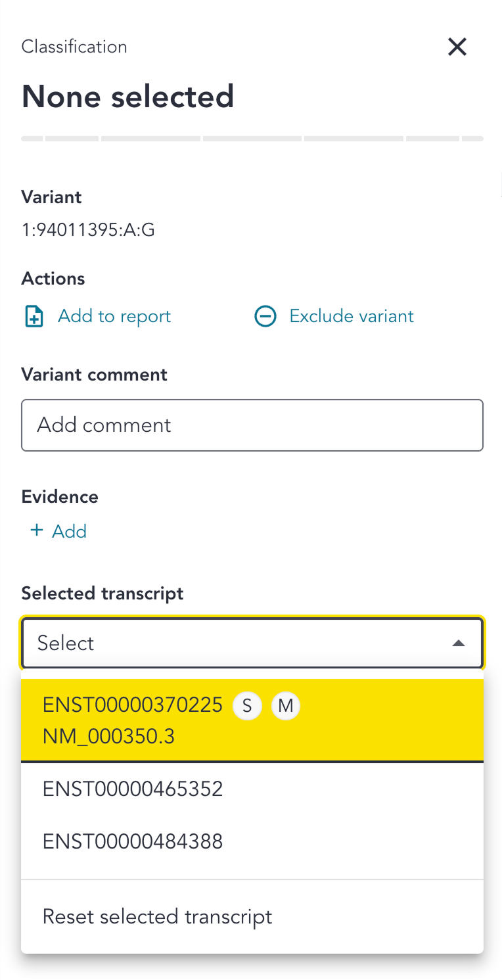The height and width of the screenshot is (980, 502).
Task: Click the Exclude variant minus-circle icon
Action: point(265,316)
